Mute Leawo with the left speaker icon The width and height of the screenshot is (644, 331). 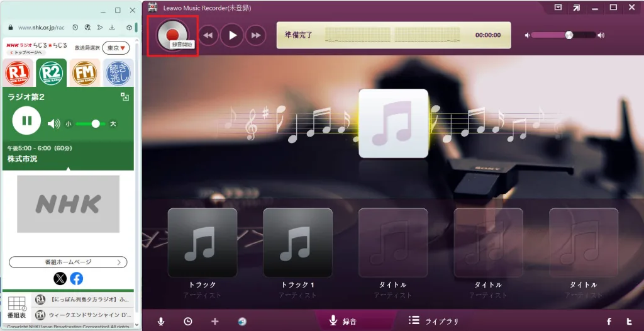pyautogui.click(x=528, y=35)
